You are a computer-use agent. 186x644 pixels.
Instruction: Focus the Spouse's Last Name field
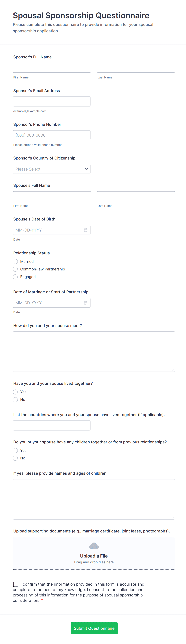point(136,196)
